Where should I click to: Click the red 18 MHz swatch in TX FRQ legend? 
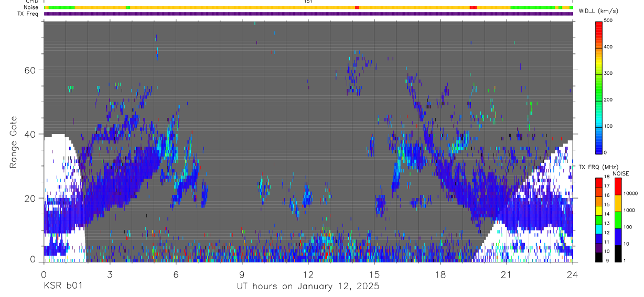click(599, 182)
